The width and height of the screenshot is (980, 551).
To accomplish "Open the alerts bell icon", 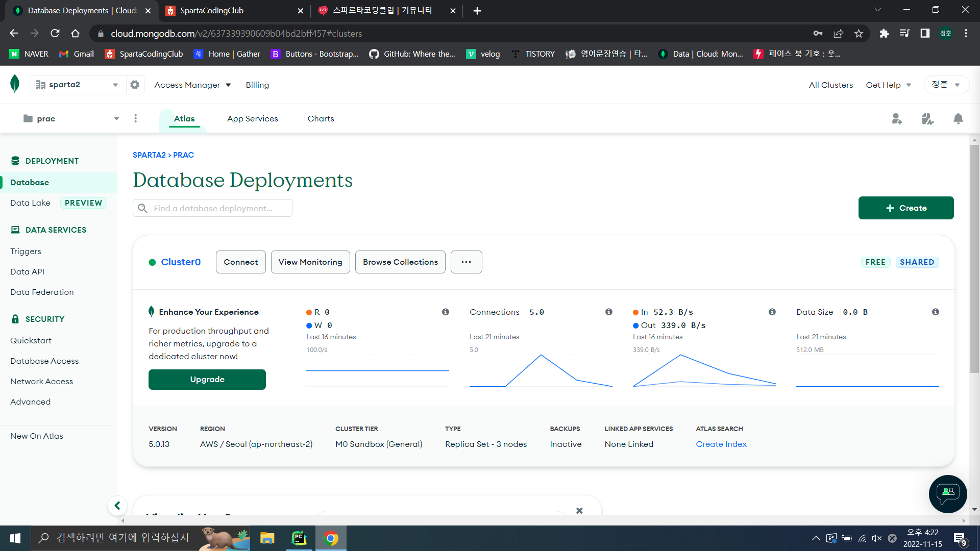I will point(958,119).
